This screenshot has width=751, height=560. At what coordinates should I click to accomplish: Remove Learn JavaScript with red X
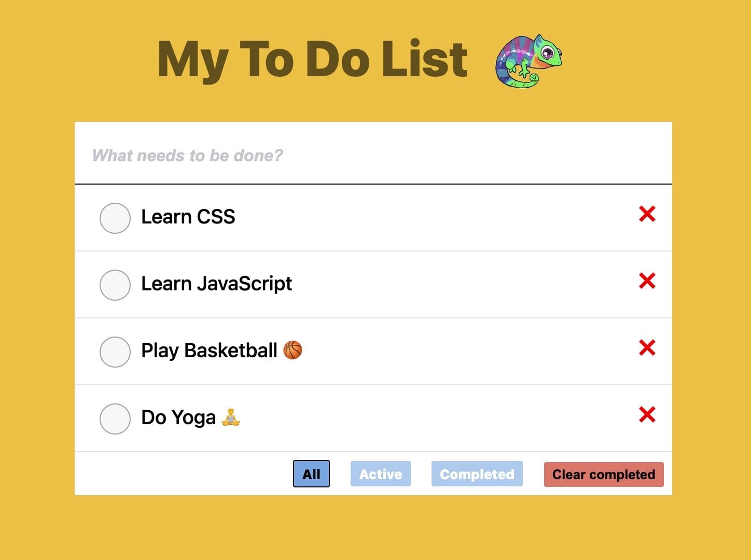coord(647,281)
